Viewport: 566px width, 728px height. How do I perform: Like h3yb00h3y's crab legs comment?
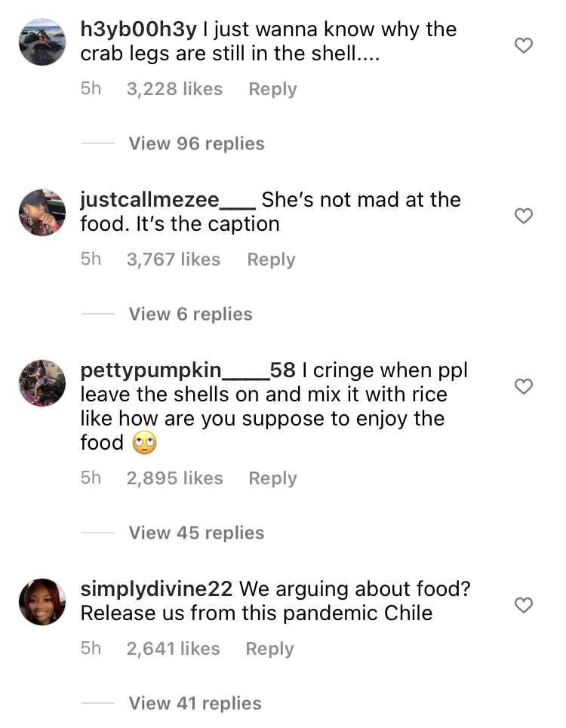point(524,45)
